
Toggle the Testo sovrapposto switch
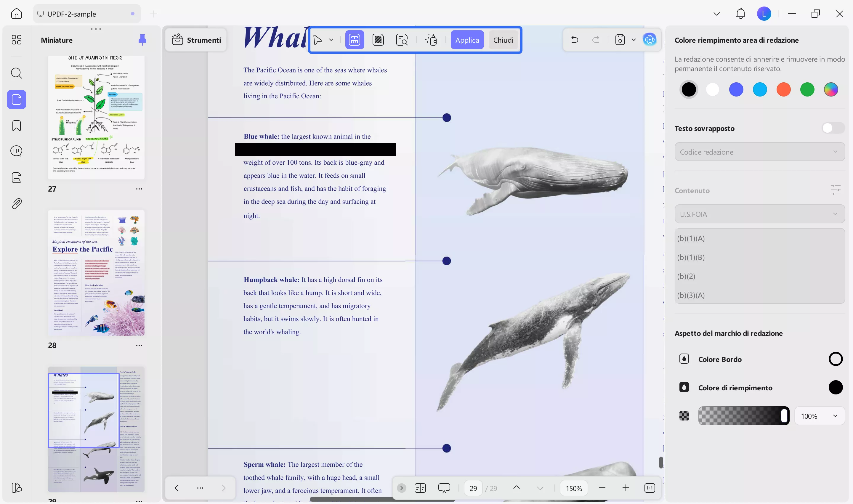click(x=833, y=128)
